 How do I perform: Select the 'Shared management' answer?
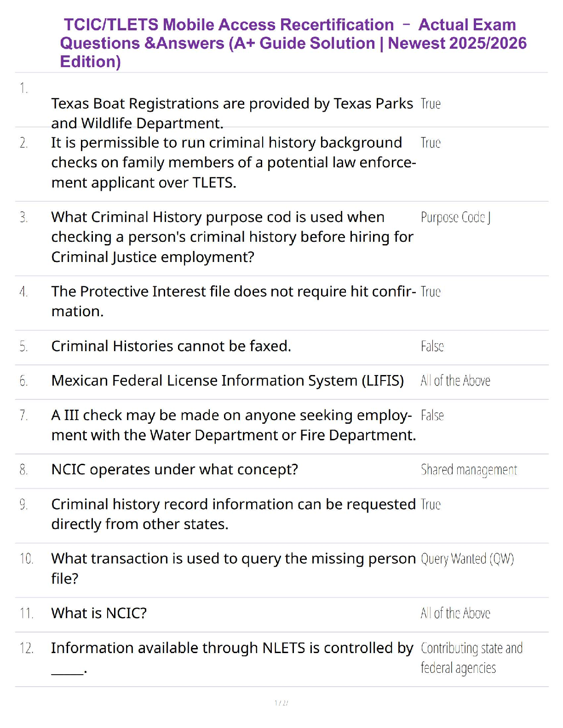(469, 470)
